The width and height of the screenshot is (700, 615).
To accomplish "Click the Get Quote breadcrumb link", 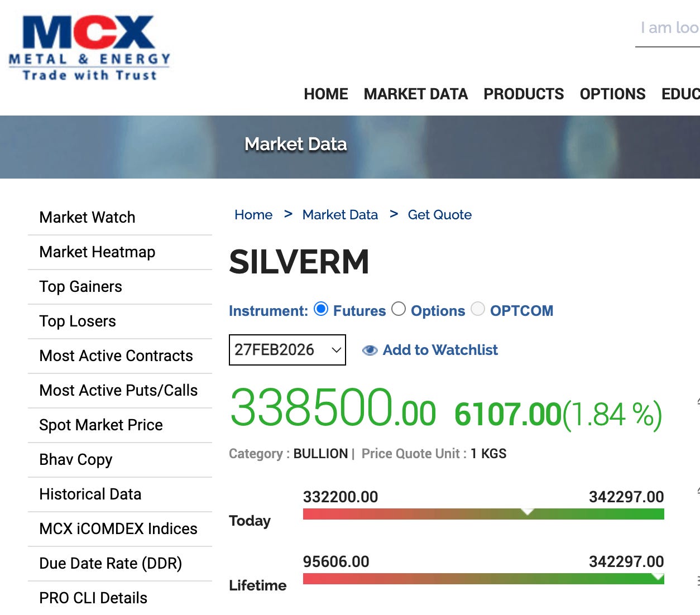I will point(439,215).
